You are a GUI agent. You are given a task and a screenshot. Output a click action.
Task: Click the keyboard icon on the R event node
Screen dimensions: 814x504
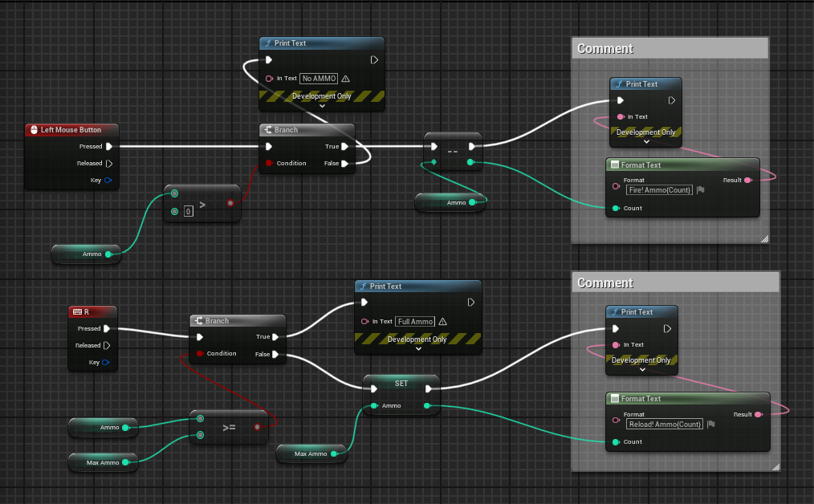[x=76, y=311]
